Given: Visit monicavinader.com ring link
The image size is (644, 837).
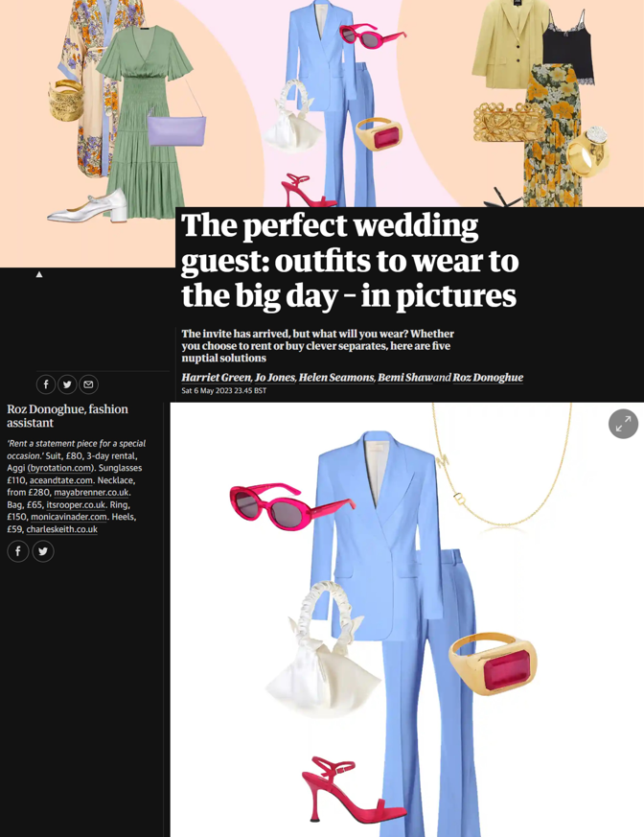Looking at the screenshot, I should point(68,518).
